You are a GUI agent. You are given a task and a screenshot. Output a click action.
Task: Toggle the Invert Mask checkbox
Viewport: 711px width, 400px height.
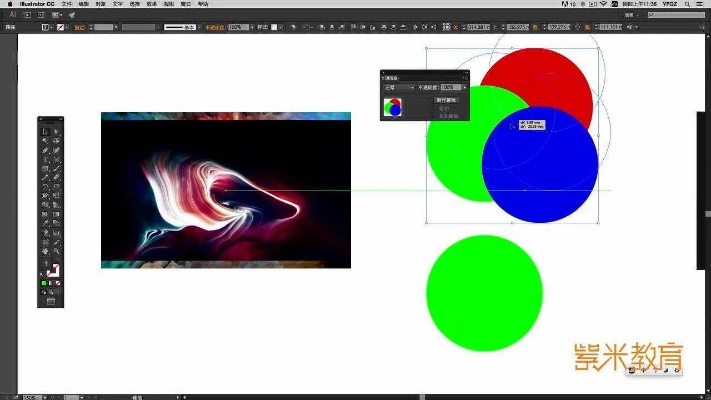tap(434, 116)
